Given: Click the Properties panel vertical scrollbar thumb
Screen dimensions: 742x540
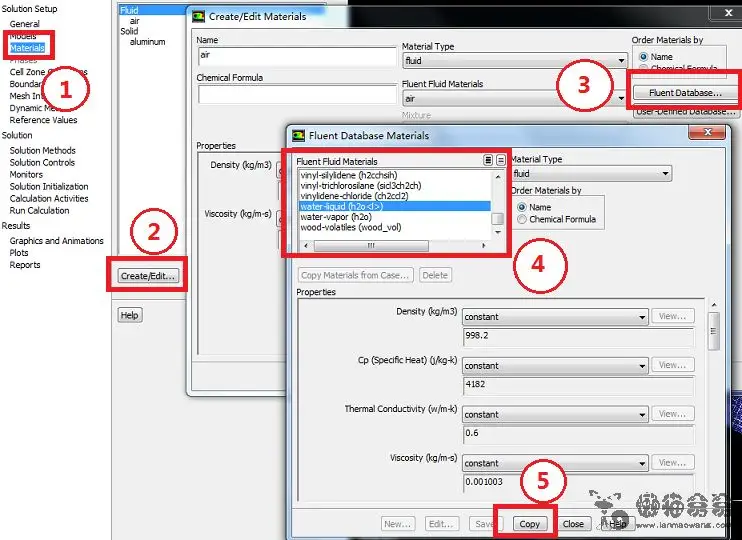Looking at the screenshot, I should (714, 331).
